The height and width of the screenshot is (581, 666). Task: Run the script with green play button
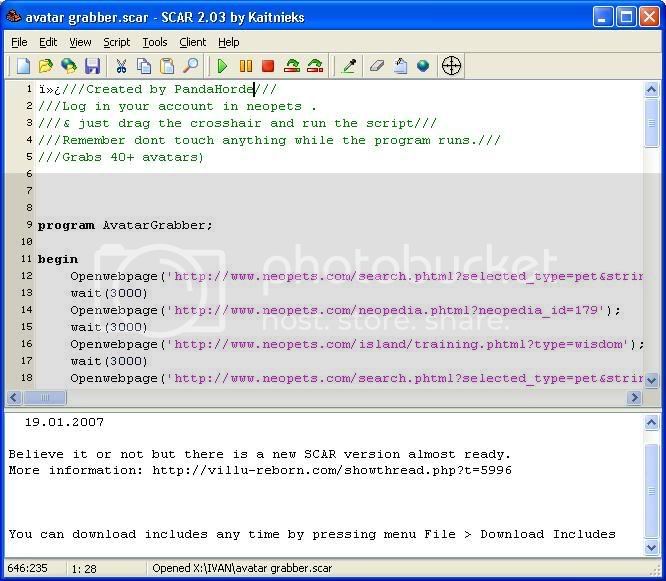click(222, 66)
